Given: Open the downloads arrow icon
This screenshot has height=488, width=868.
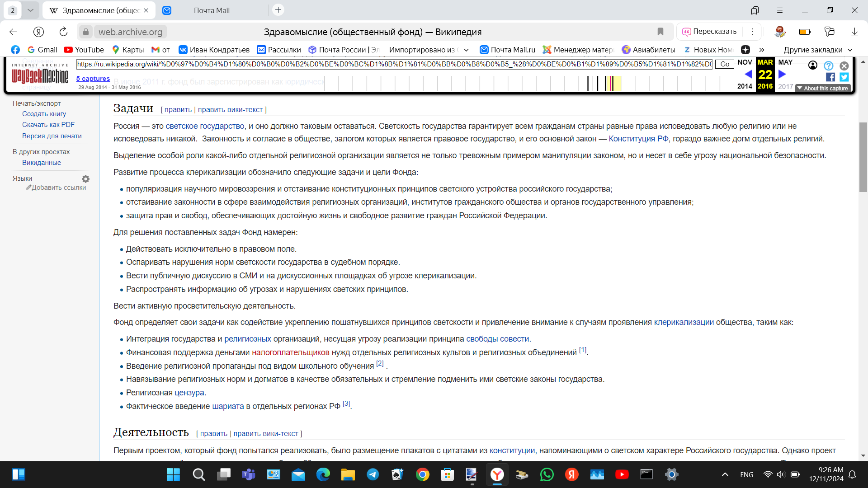Looking at the screenshot, I should pos(854,32).
